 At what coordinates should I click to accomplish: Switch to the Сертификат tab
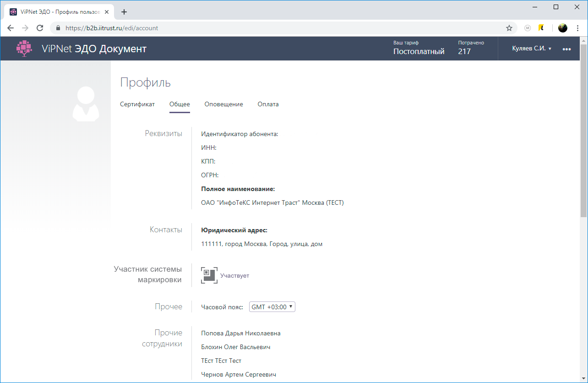point(137,104)
